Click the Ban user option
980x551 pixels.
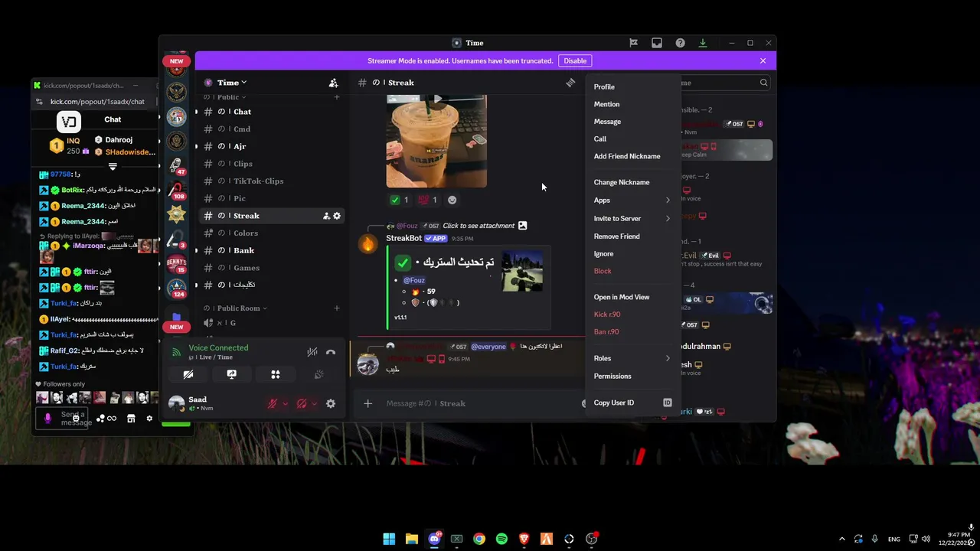(x=633, y=331)
